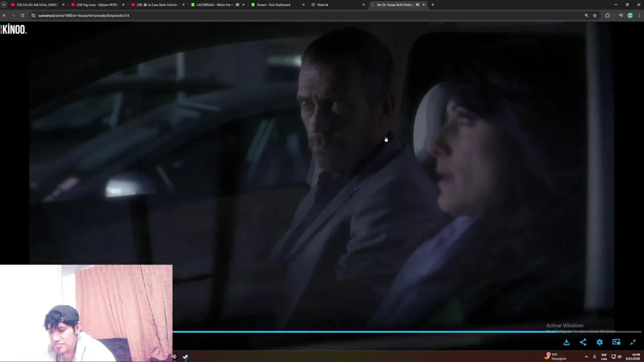Show hidden system tray icons
This screenshot has height=362, width=644.
tap(586, 356)
